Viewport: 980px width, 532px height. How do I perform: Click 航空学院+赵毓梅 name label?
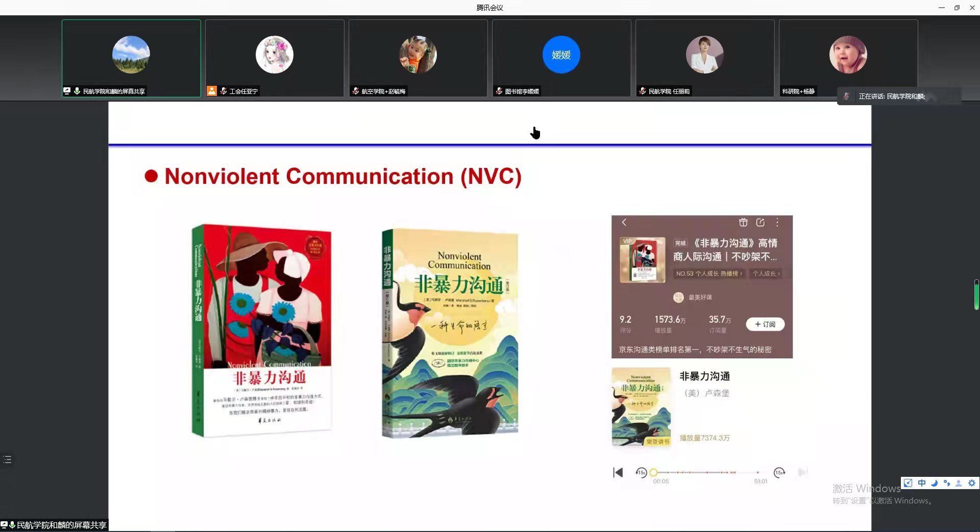[x=383, y=91]
